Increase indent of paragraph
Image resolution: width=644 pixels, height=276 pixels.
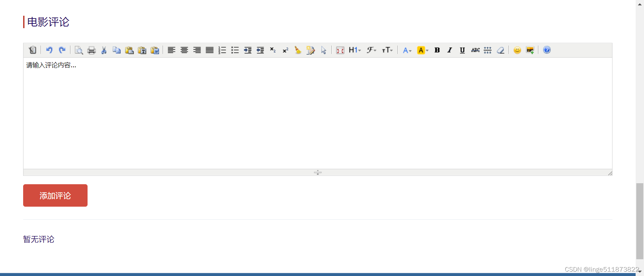coord(248,50)
